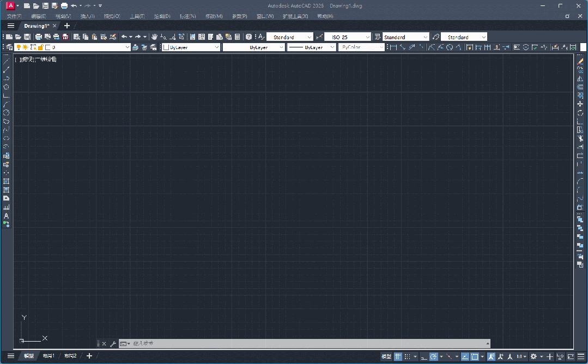Select the Aligned dimension tool
This screenshot has height=364, width=588.
click(403, 47)
